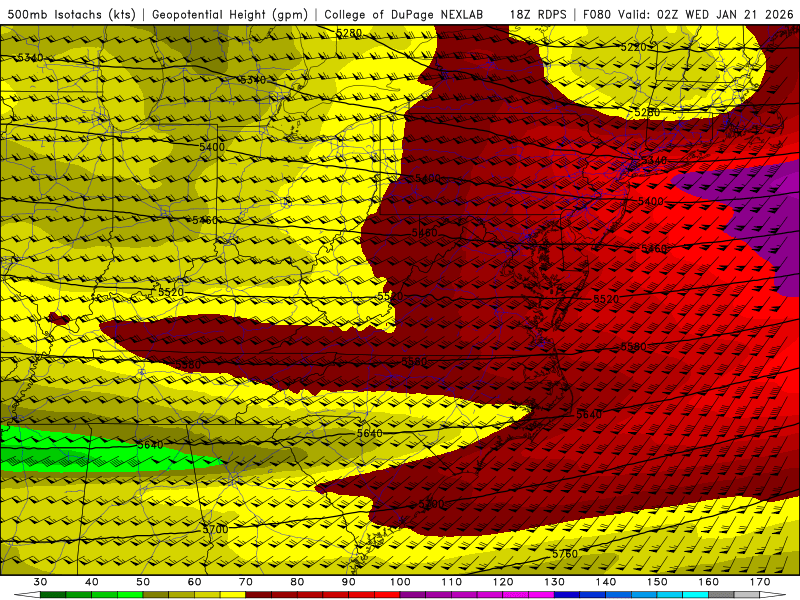Click the 170 value on the color scale
This screenshot has height=600, width=800.
[760, 582]
